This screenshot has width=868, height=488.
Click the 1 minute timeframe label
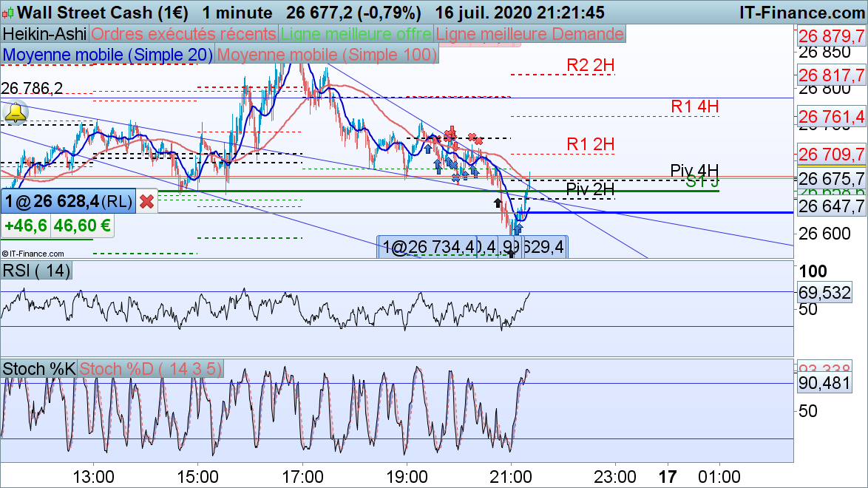coord(237,12)
